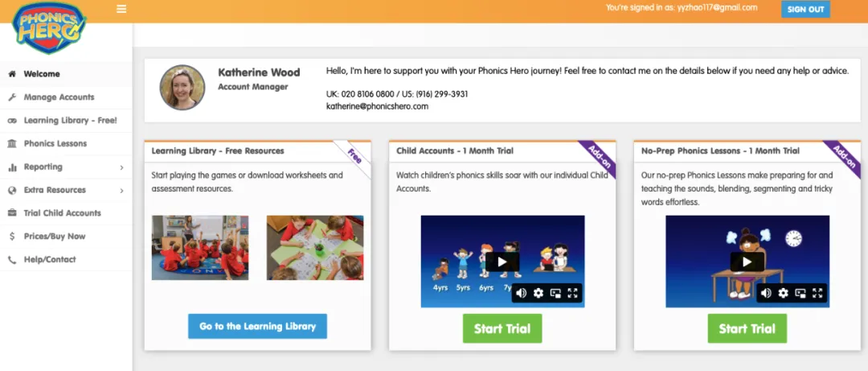Image resolution: width=868 pixels, height=371 pixels.
Task: Open classroom carpet photo thumbnail
Action: point(200,247)
